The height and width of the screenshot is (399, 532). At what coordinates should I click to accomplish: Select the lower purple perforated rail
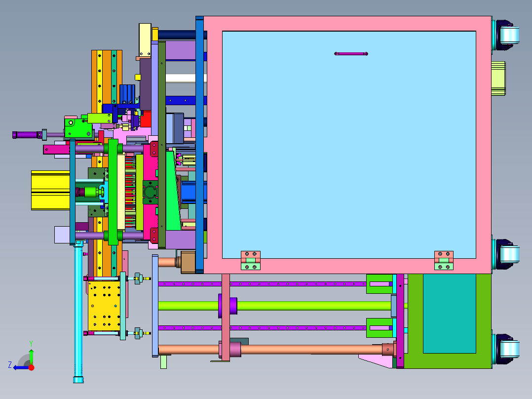(262, 328)
